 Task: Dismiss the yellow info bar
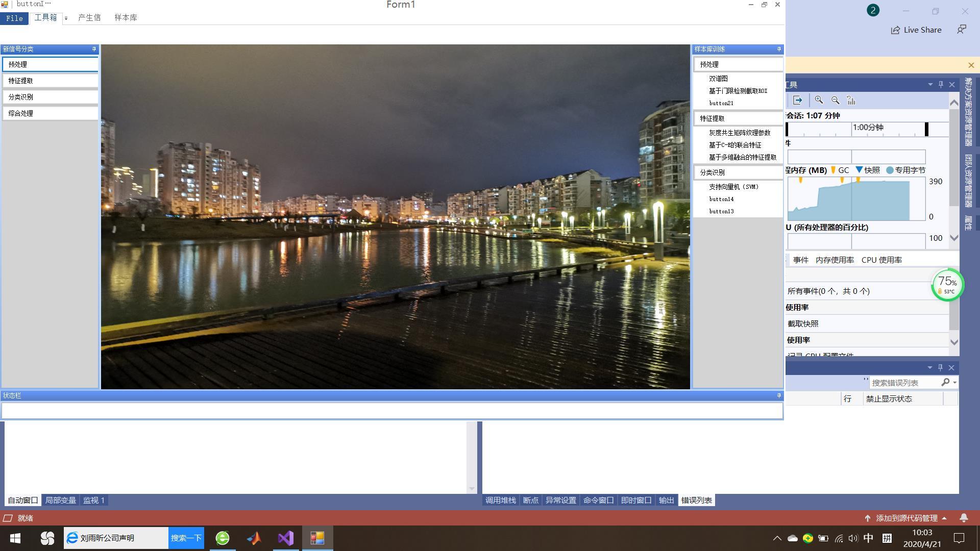pyautogui.click(x=971, y=65)
